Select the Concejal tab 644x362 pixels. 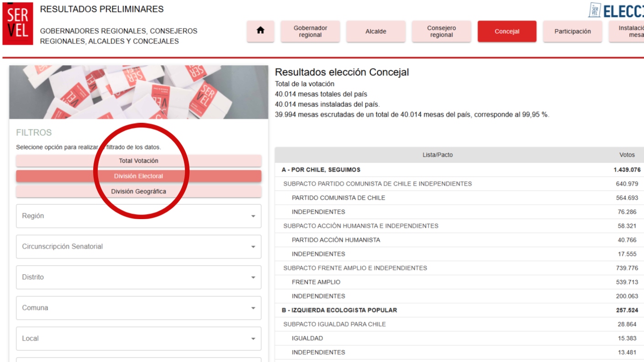[507, 31]
